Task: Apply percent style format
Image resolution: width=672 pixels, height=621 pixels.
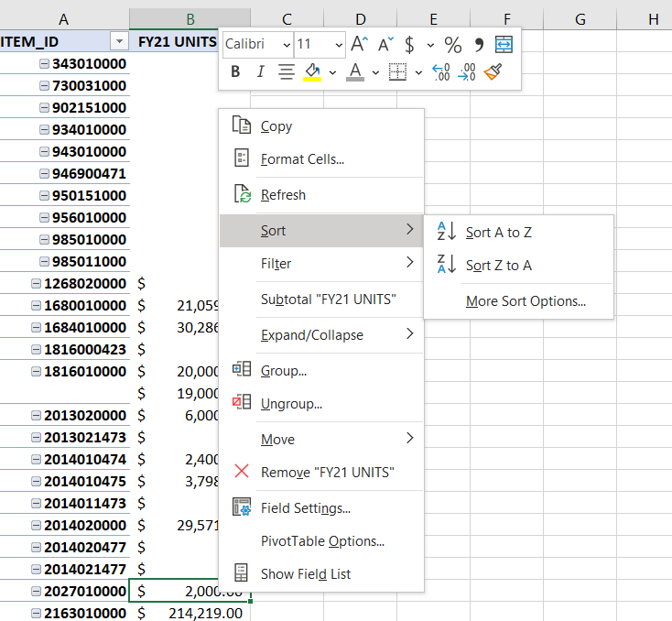Action: coord(452,44)
